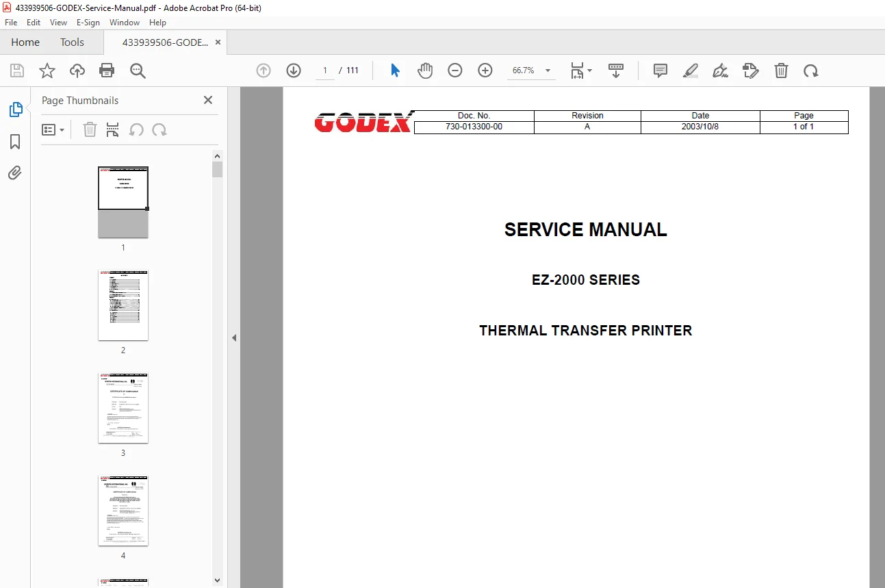The width and height of the screenshot is (885, 588).
Task: Upload file to cloud icon
Action: click(77, 71)
